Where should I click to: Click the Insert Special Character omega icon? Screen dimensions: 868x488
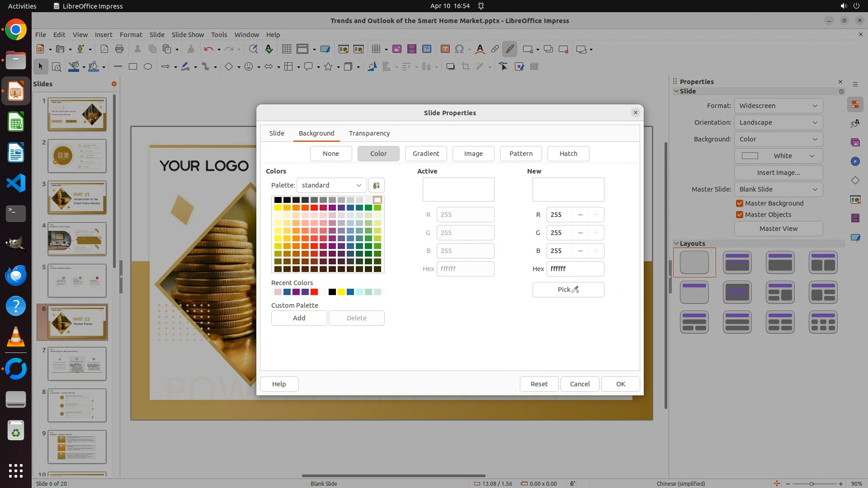pyautogui.click(x=459, y=49)
